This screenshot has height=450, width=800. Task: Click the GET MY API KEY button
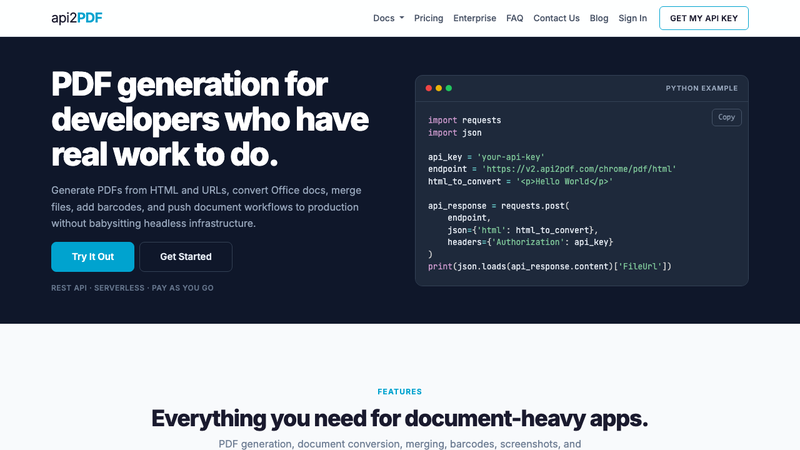click(704, 18)
